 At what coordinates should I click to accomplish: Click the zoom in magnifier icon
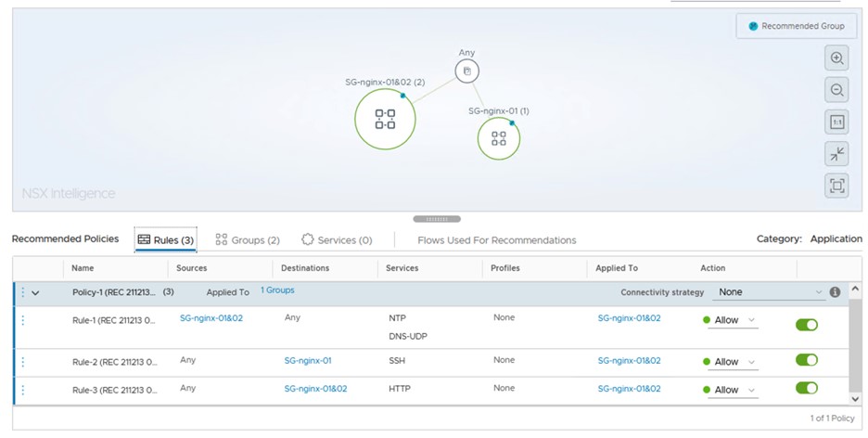pyautogui.click(x=836, y=58)
